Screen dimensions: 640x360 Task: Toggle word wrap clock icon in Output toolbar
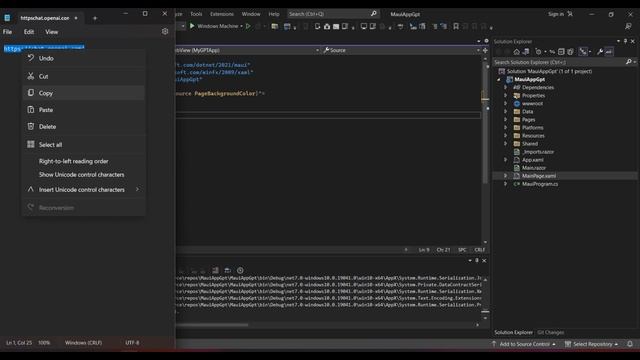pyautogui.click(x=240, y=270)
